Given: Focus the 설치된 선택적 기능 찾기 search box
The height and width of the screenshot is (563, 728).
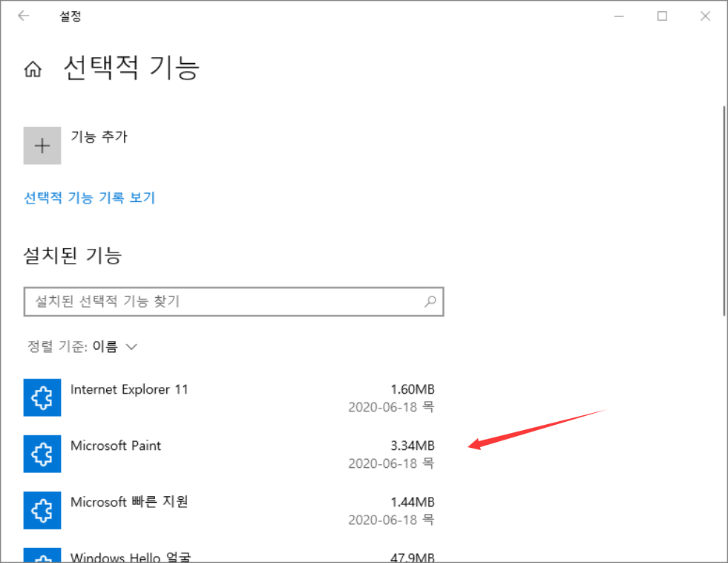Looking at the screenshot, I should pos(234,302).
